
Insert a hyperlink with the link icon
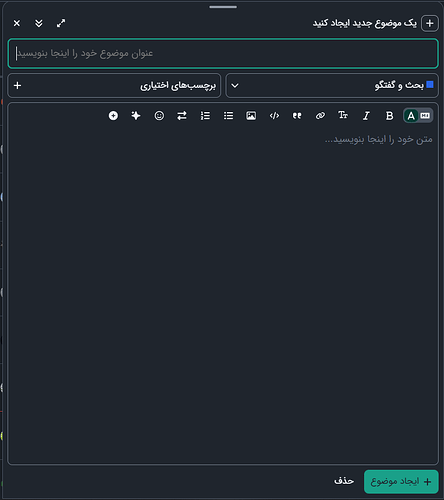coord(320,116)
